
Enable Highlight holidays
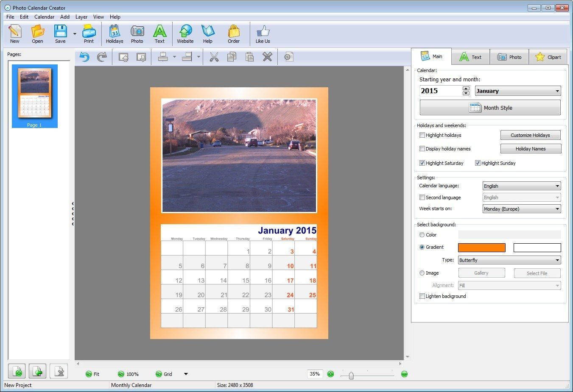tap(422, 135)
